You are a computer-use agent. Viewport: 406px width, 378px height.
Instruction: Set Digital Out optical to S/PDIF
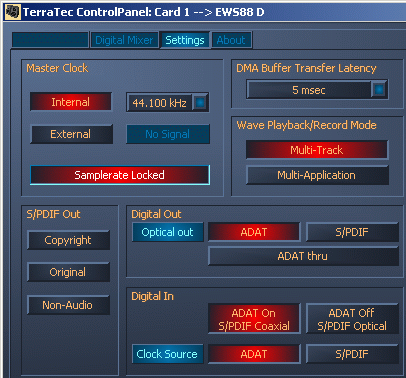click(352, 232)
